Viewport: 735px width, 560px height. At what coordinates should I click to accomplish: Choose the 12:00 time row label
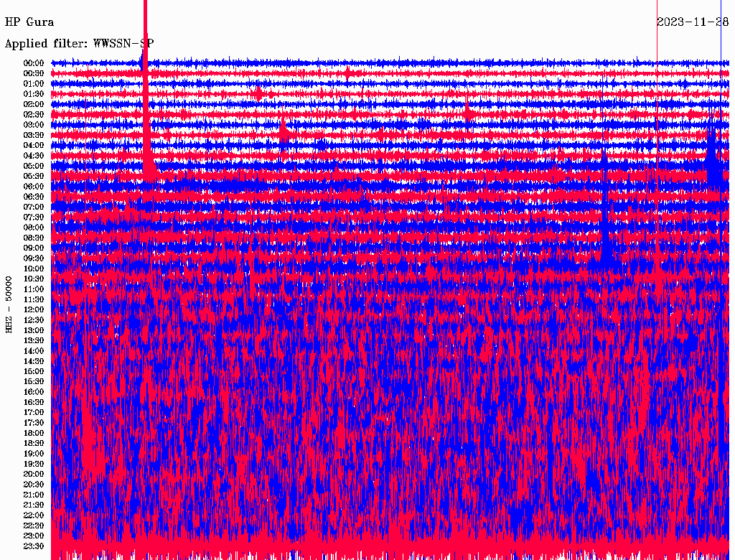tap(34, 310)
